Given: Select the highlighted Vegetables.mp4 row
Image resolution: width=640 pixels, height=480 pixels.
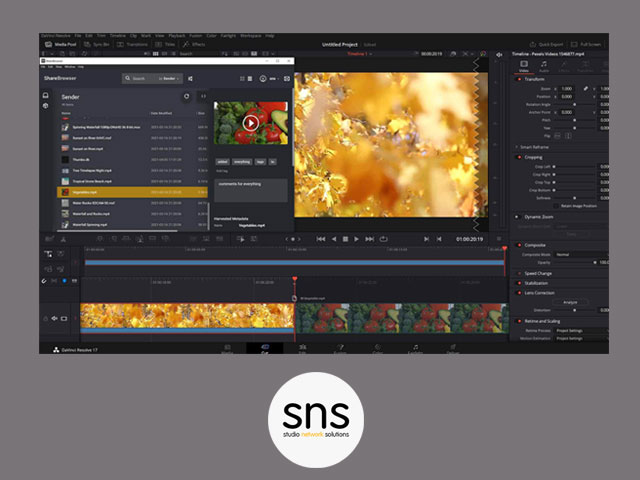Looking at the screenshot, I should click(132, 192).
